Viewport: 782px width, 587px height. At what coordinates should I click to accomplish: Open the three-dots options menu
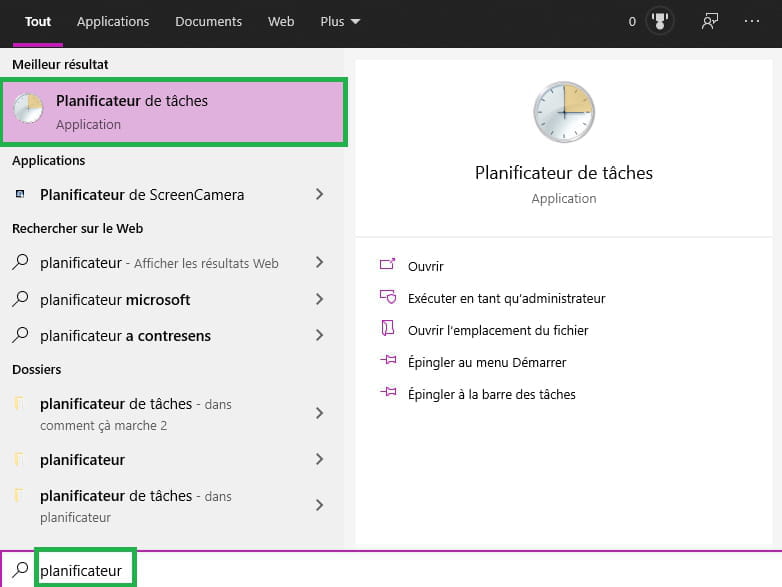pos(752,21)
